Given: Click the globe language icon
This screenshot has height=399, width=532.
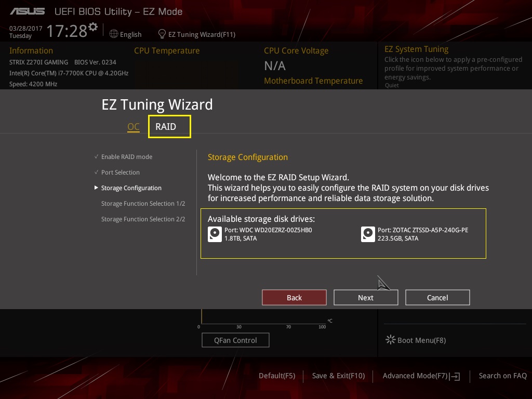Looking at the screenshot, I should pos(114,34).
